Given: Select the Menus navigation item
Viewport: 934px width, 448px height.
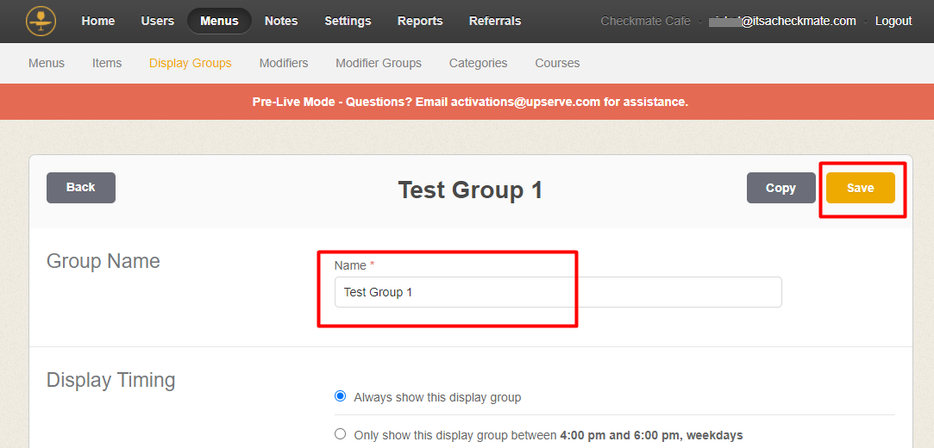Looking at the screenshot, I should tap(219, 21).
